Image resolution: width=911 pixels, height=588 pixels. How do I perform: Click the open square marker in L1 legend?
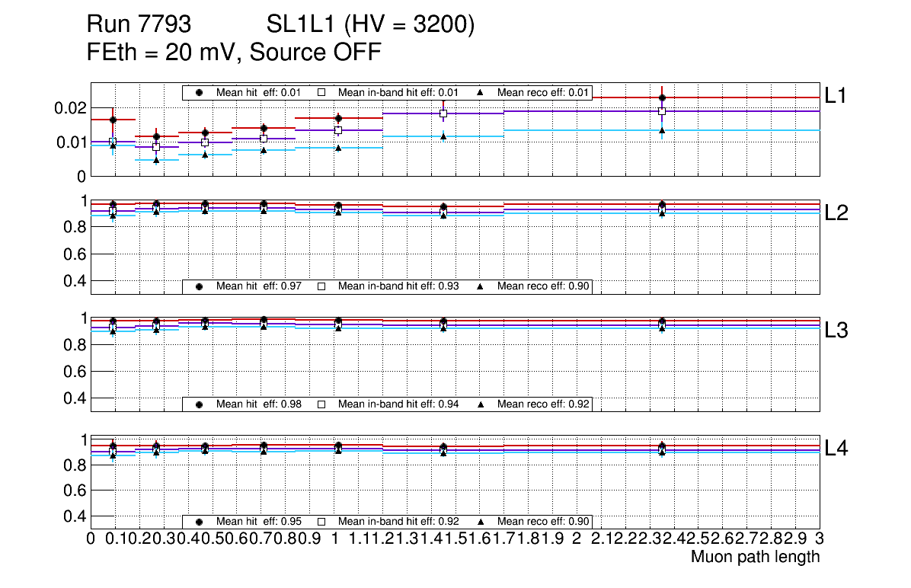[321, 92]
